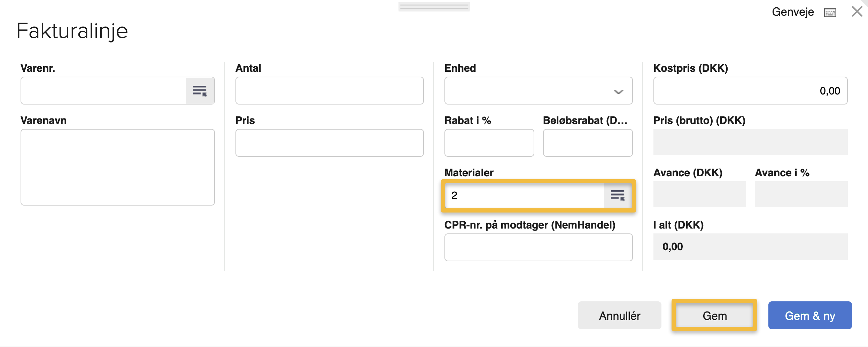Open the Materialer lookup list icon
The width and height of the screenshot is (868, 347).
point(618,195)
